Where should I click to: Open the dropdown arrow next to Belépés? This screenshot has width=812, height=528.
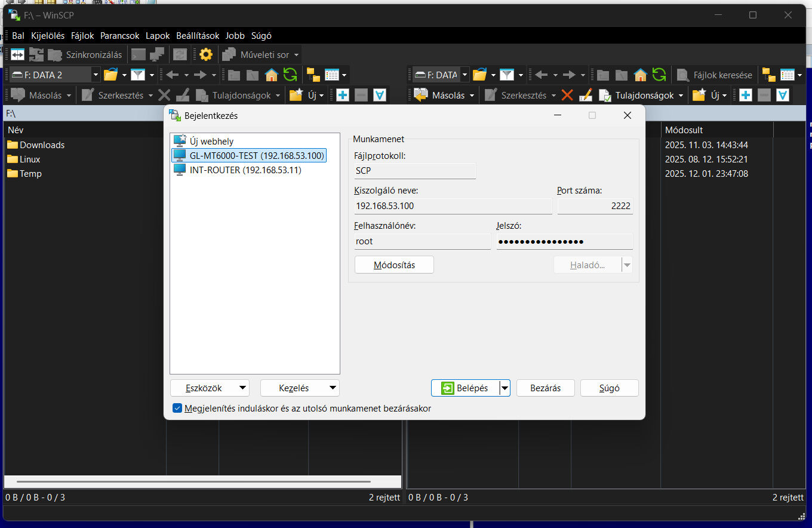tap(505, 388)
